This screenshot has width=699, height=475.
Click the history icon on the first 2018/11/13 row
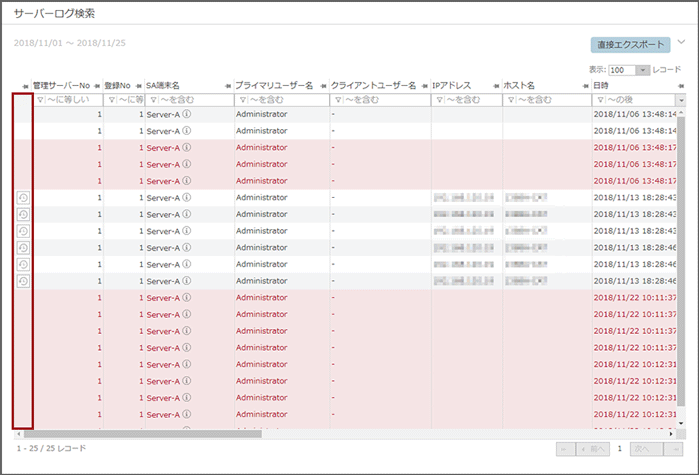(x=23, y=198)
